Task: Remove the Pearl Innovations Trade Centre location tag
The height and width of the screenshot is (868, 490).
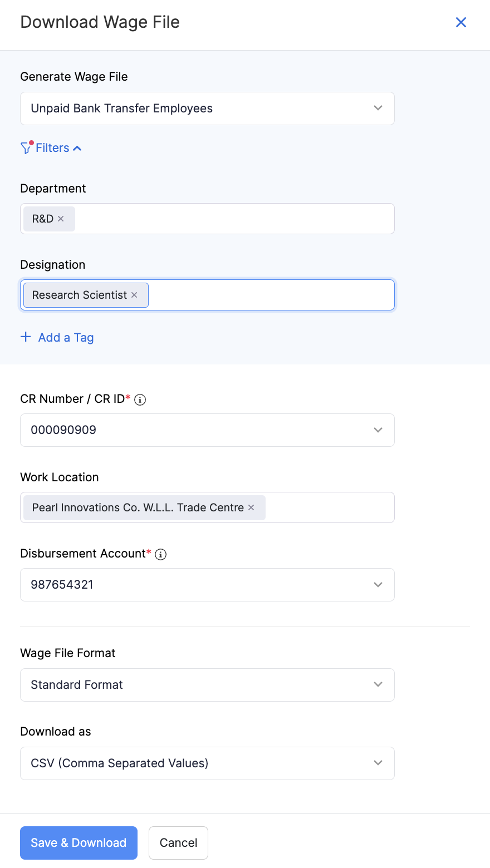Action: point(251,507)
